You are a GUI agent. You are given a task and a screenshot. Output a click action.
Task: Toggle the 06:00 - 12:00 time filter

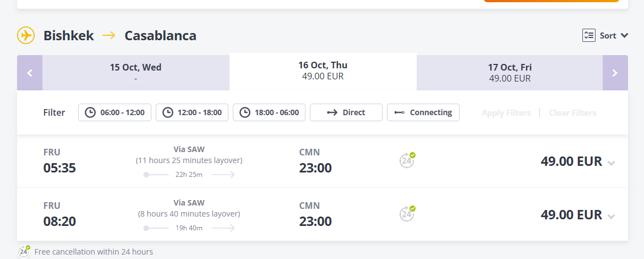[114, 112]
